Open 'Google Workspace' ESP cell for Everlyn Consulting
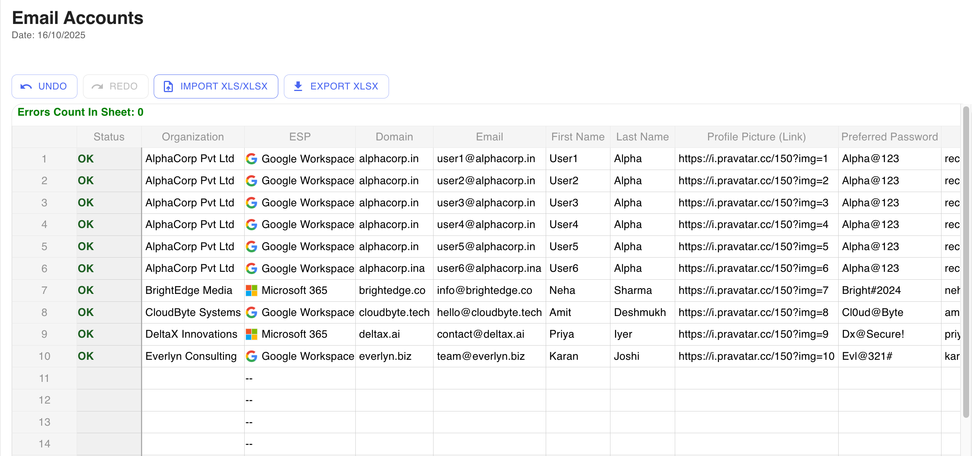The image size is (980, 456). pos(300,356)
